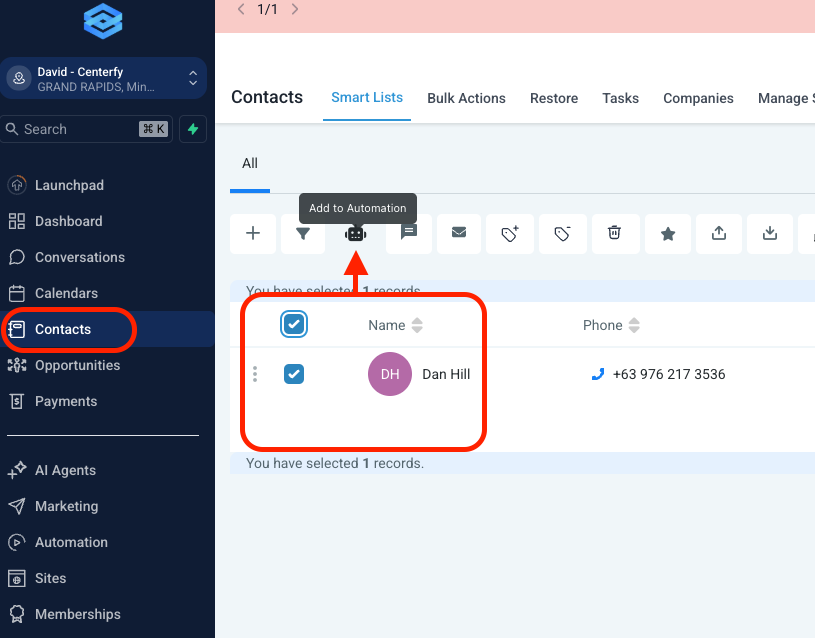This screenshot has width=815, height=638.
Task: Open Opportunities in the sidebar
Action: point(77,365)
